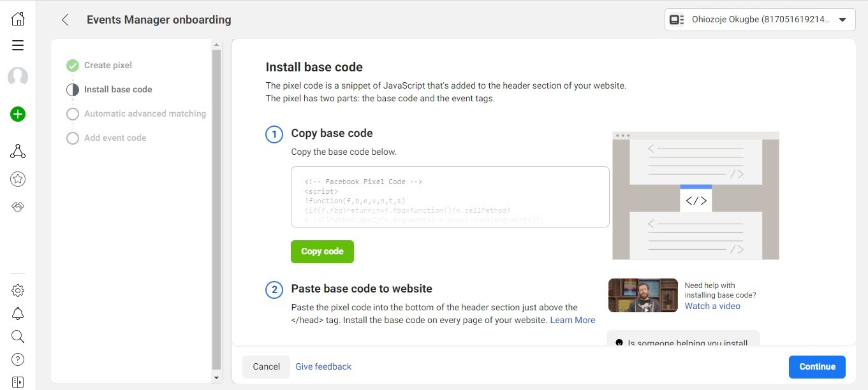Open the star custom conversions icon
The image size is (868, 390).
pos(18,179)
